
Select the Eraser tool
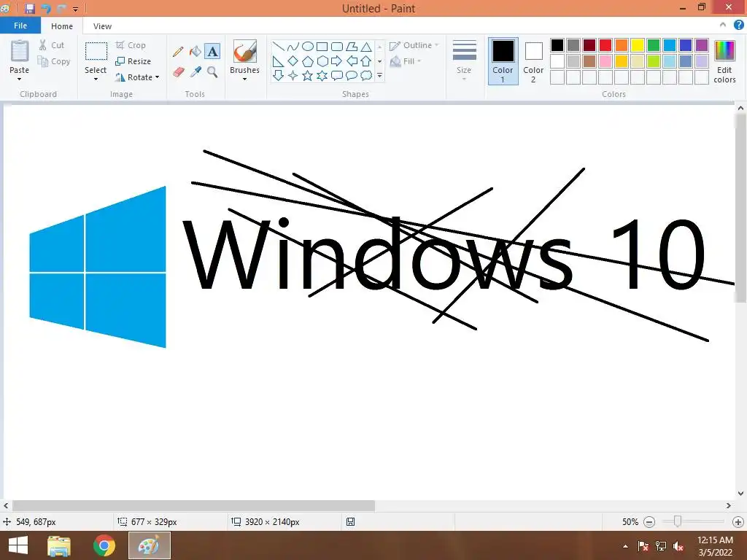(178, 72)
